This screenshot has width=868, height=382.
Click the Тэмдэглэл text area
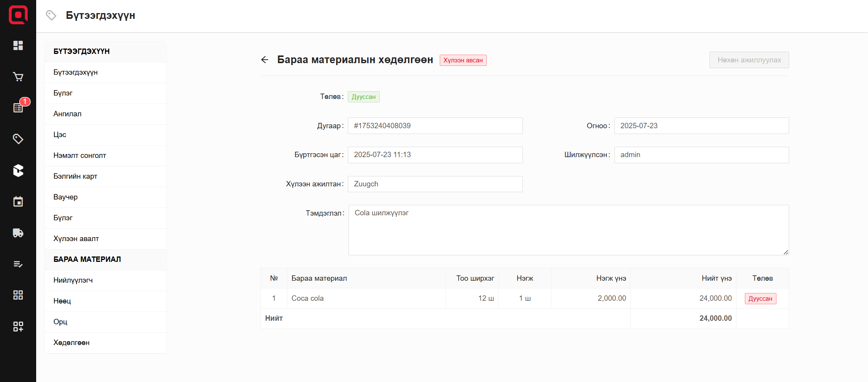[x=568, y=230]
